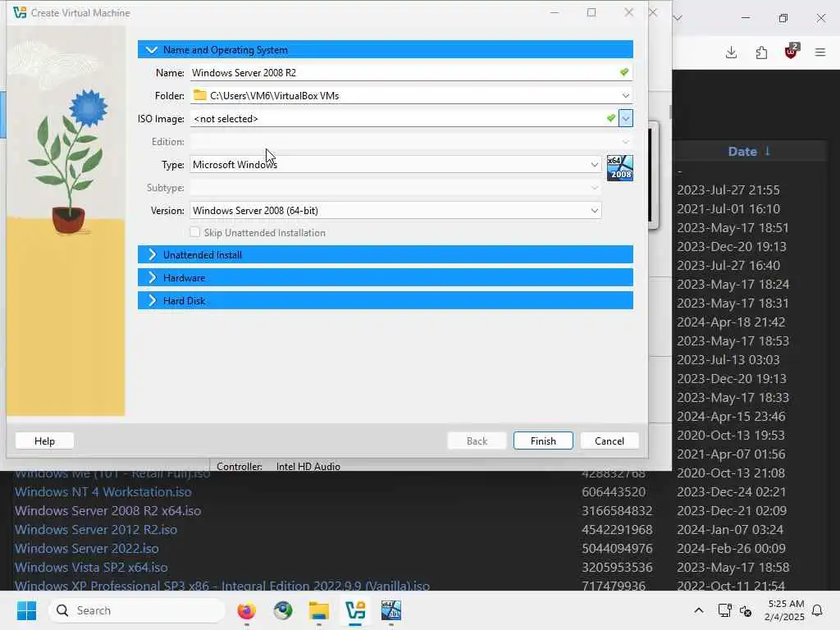Click the Name input field
This screenshot has height=630, width=840.
click(410, 72)
